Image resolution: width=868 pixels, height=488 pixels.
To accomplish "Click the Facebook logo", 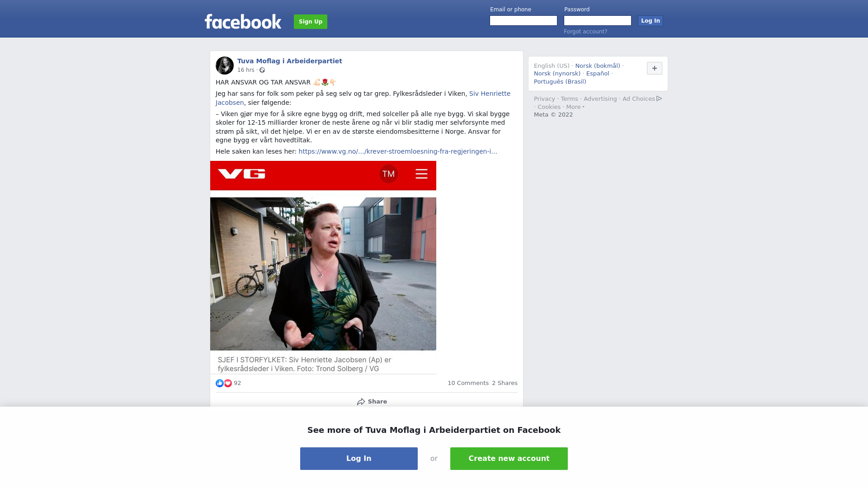I will [243, 21].
